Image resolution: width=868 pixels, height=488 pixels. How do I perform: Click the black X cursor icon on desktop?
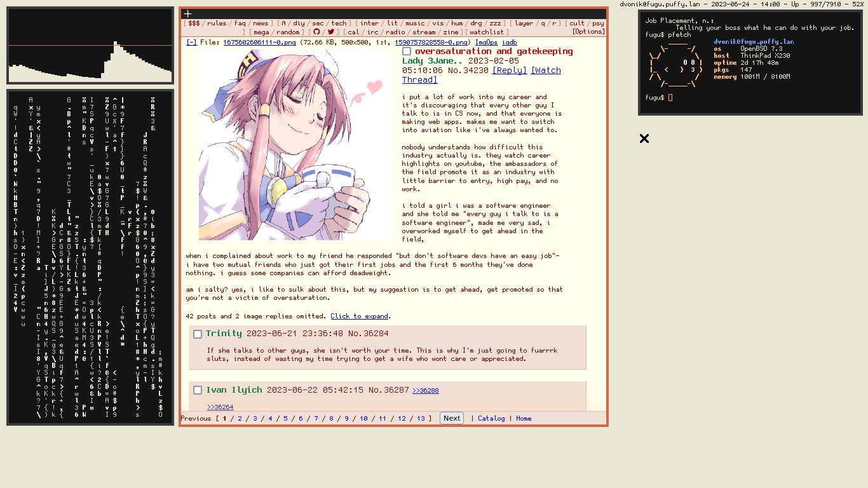[x=644, y=139]
